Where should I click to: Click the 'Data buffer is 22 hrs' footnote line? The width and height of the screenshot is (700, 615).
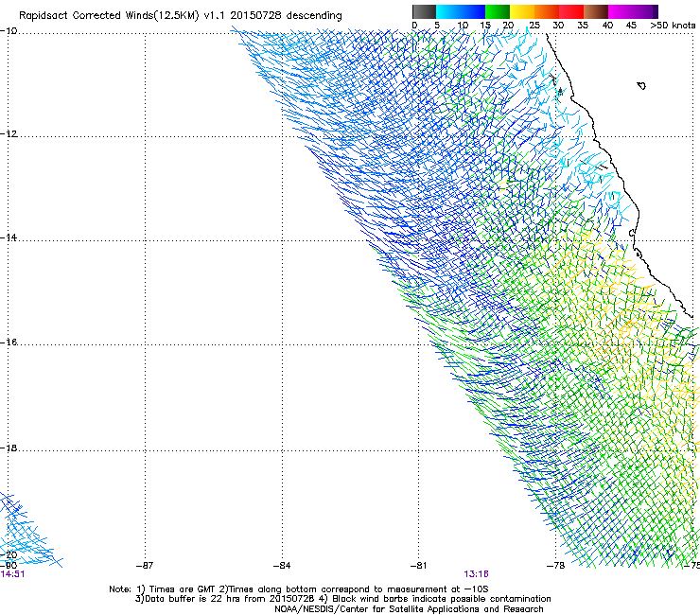click(342, 599)
